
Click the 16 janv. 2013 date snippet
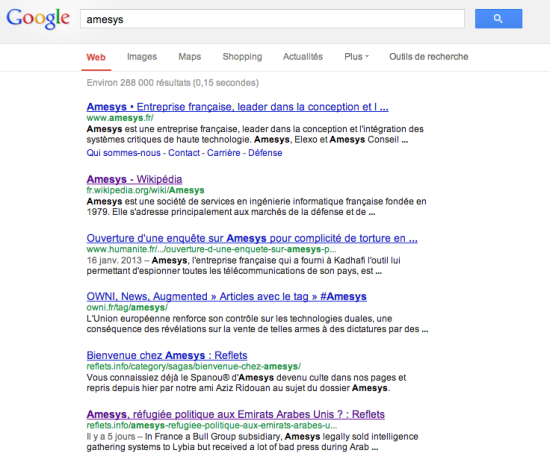coord(114,260)
